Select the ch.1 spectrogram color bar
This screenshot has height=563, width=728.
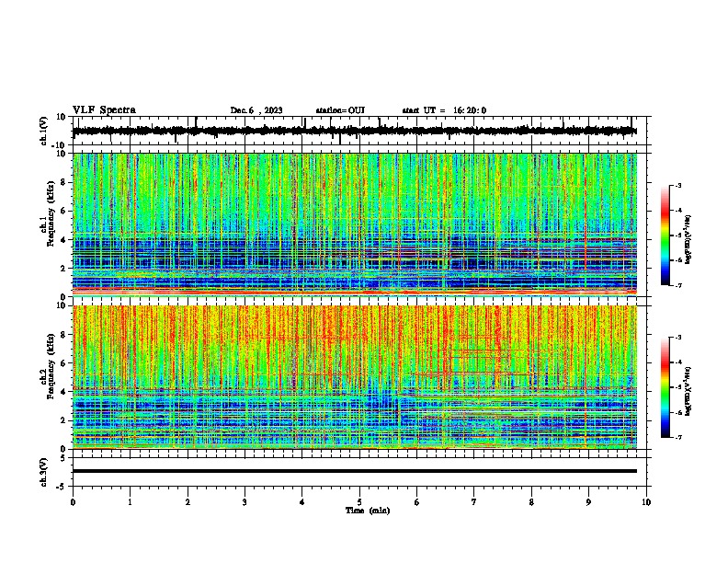point(665,236)
